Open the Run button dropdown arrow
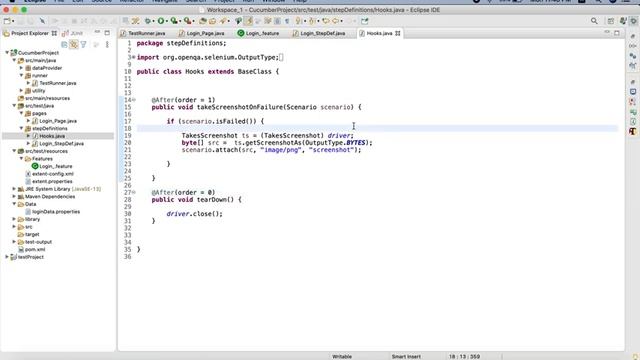This screenshot has height=360, width=640. click(166, 21)
